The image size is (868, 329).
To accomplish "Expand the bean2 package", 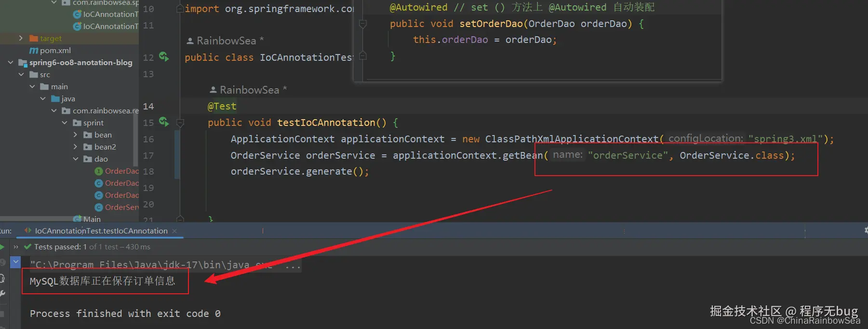I will coord(75,147).
